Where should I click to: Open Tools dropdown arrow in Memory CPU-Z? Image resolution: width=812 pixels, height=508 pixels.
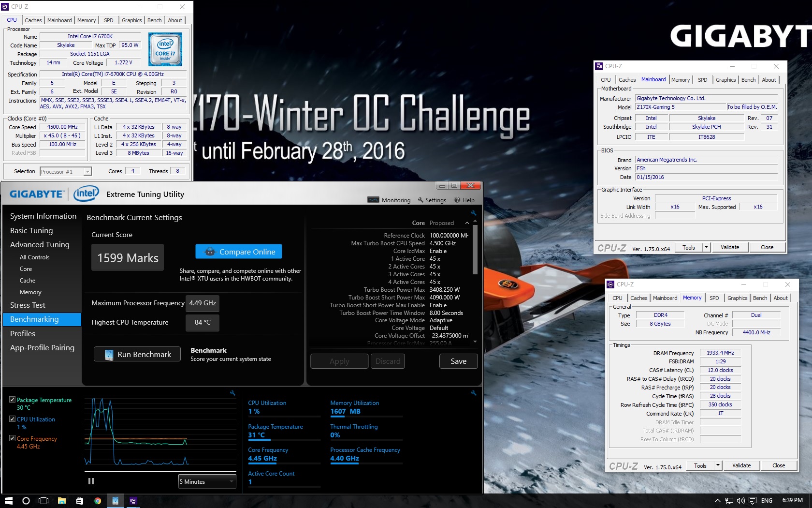pyautogui.click(x=717, y=465)
